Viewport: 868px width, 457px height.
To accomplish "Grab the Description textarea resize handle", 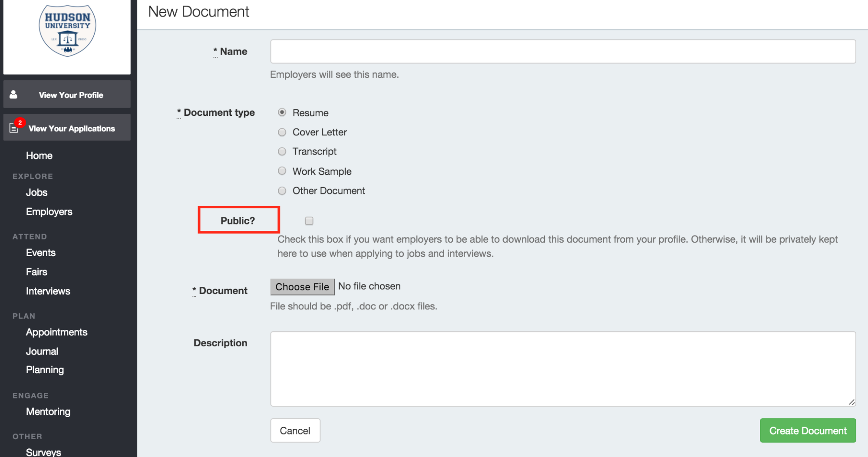I will click(x=851, y=402).
